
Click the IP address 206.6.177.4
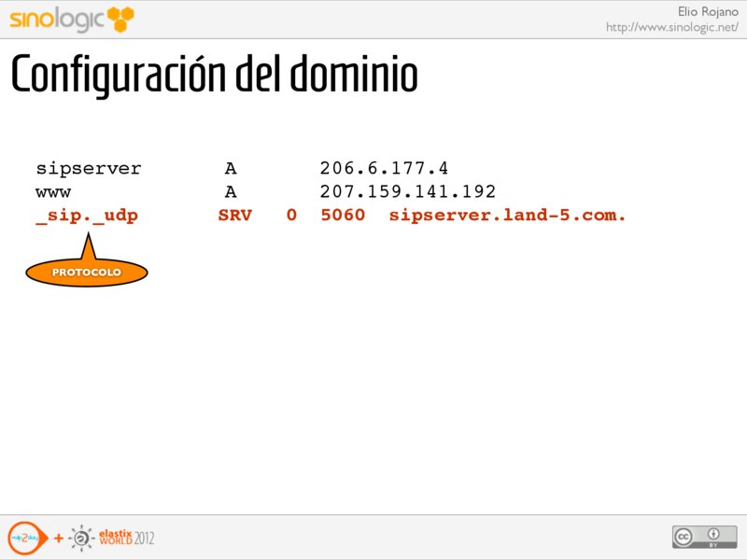coord(384,169)
